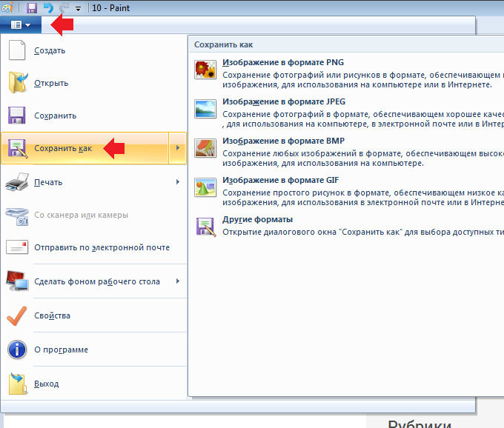Image resolution: width=504 pixels, height=428 pixels.
Task: Click the monitor icon for desktop background
Action: tap(17, 281)
